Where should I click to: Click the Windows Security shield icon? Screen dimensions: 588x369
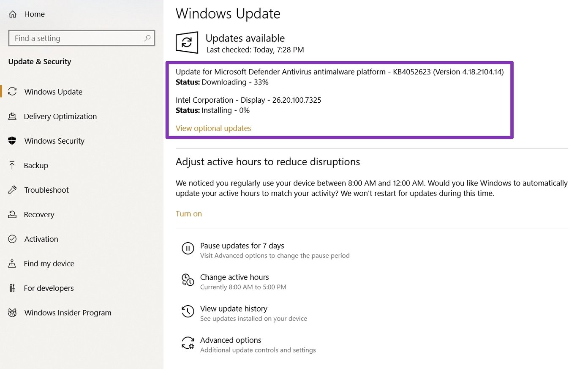click(x=12, y=141)
